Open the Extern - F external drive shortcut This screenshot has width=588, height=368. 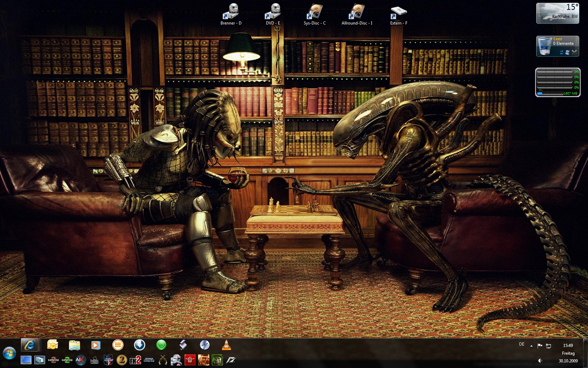point(399,15)
